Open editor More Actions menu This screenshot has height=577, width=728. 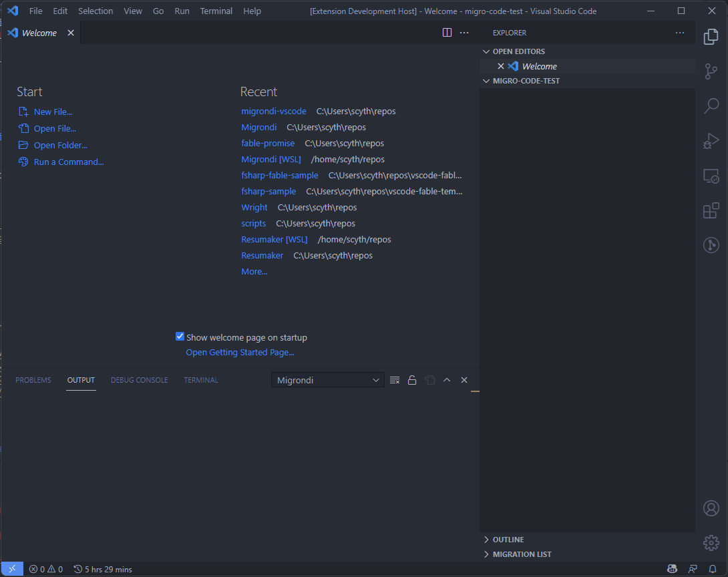[464, 33]
